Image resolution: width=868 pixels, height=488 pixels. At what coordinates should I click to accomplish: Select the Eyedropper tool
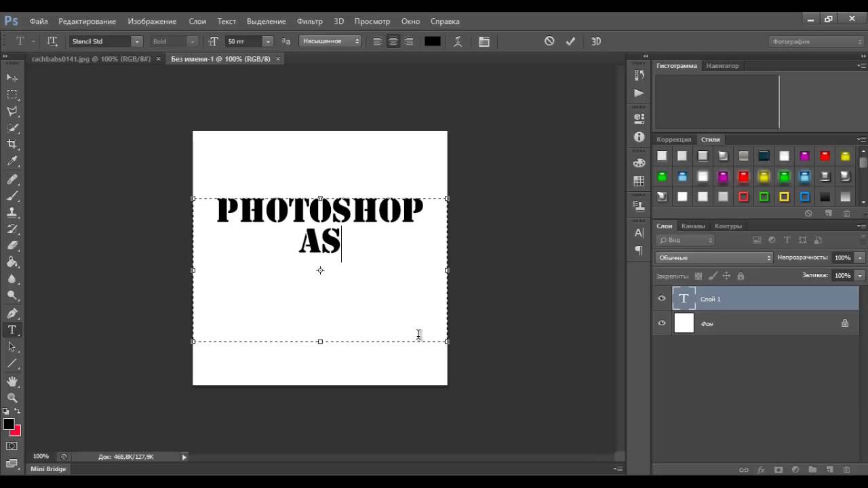12,161
